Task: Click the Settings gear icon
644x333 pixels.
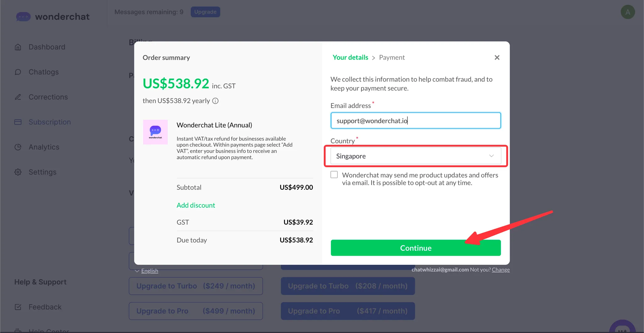Action: tap(18, 172)
